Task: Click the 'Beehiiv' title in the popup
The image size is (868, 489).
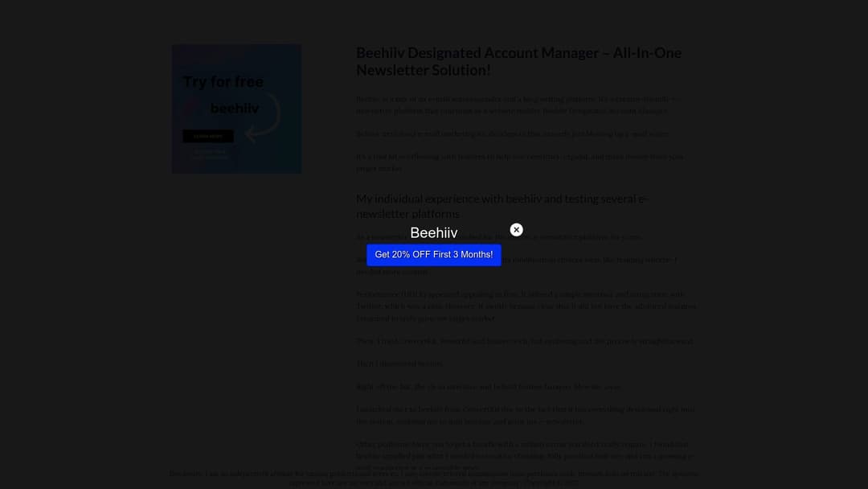Action: click(433, 232)
